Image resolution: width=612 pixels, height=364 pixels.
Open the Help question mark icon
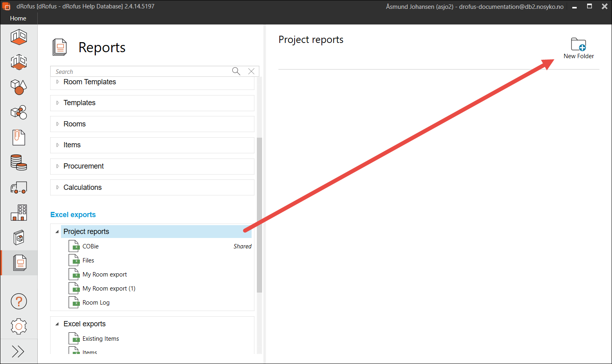click(18, 301)
